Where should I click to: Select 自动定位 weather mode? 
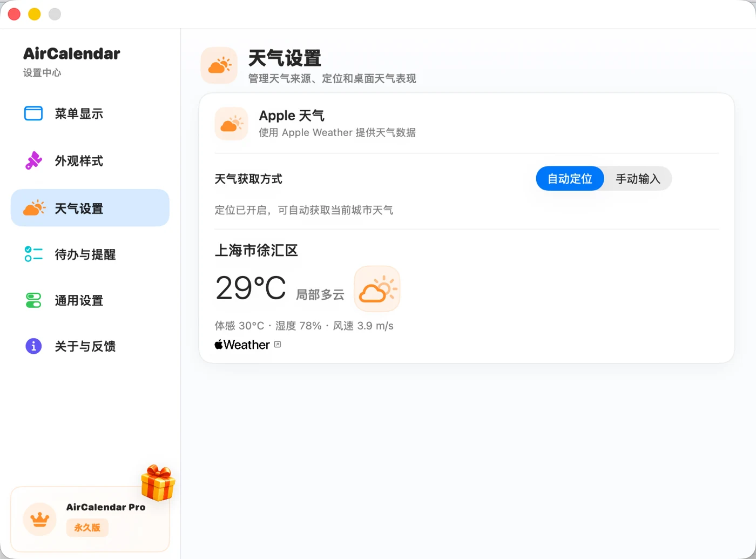click(570, 179)
